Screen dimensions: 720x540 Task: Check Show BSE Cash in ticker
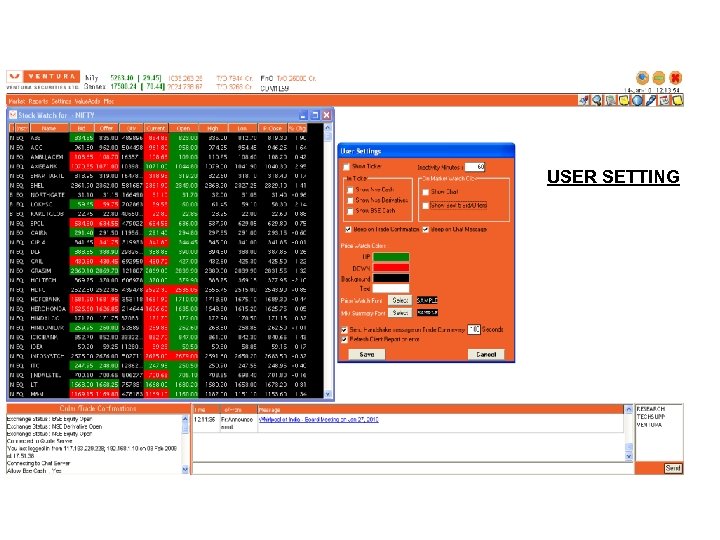[350, 211]
